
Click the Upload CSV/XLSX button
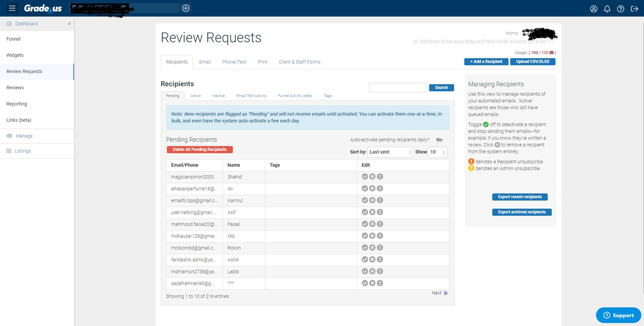532,62
